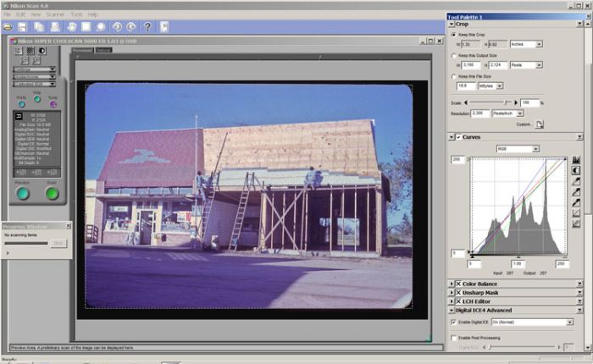Expand the LCH Editor section
The image size is (593, 364).
click(x=452, y=301)
